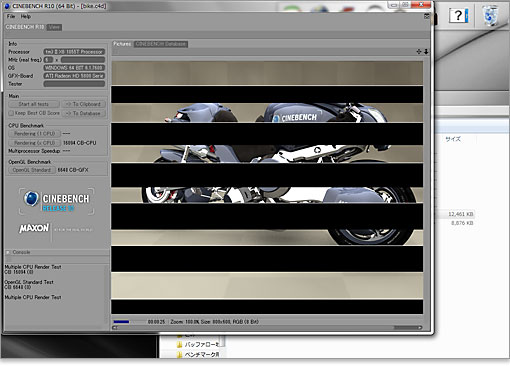The width and height of the screenshot is (510, 366).
Task: Run the Rendering (1 CPU) test
Action: 34,134
